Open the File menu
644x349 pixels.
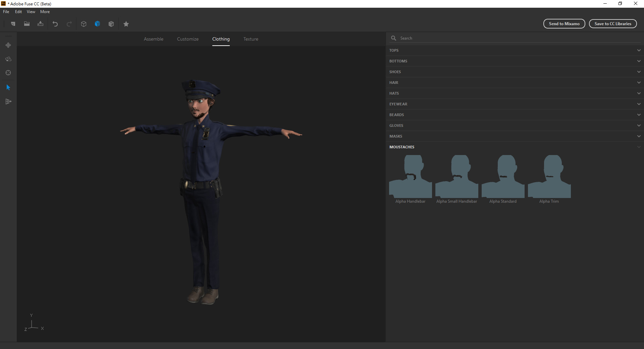click(x=6, y=12)
